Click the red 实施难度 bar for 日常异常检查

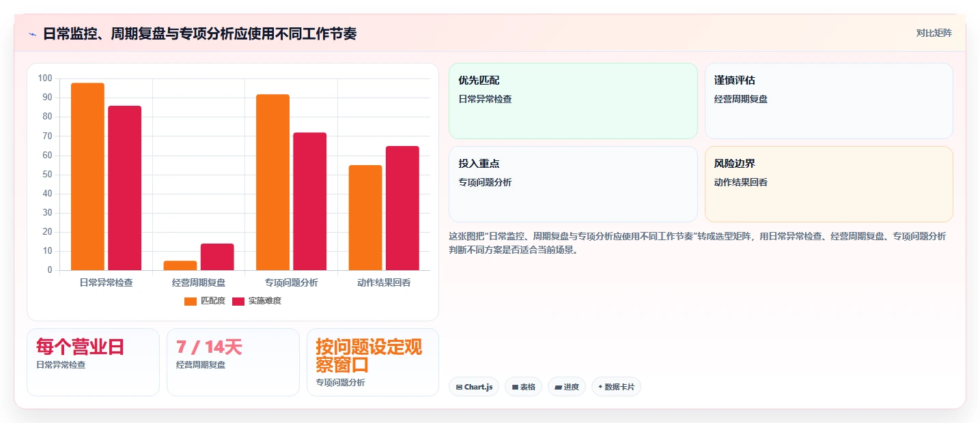124,188
